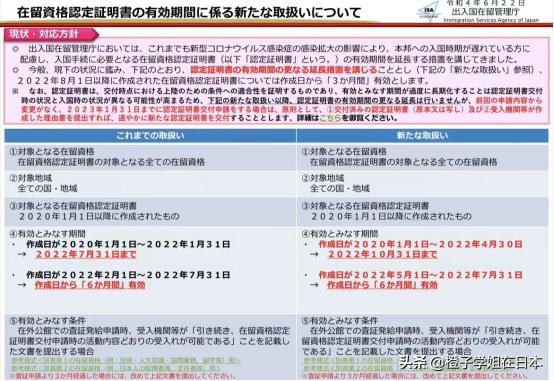Click ⑤有効とみなす条件 in 新たな取扱い column
The width and height of the screenshot is (554, 381).
[340, 321]
